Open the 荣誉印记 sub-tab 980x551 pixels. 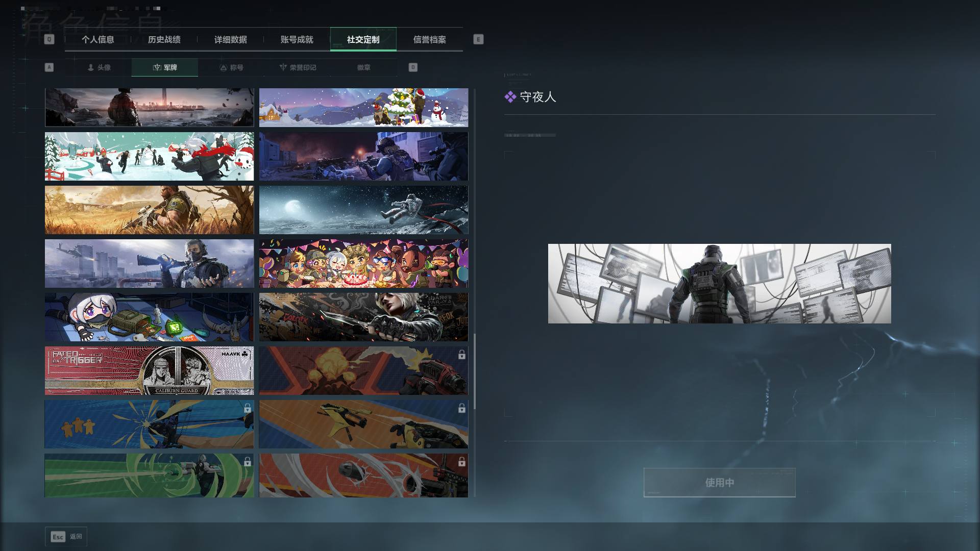298,67
